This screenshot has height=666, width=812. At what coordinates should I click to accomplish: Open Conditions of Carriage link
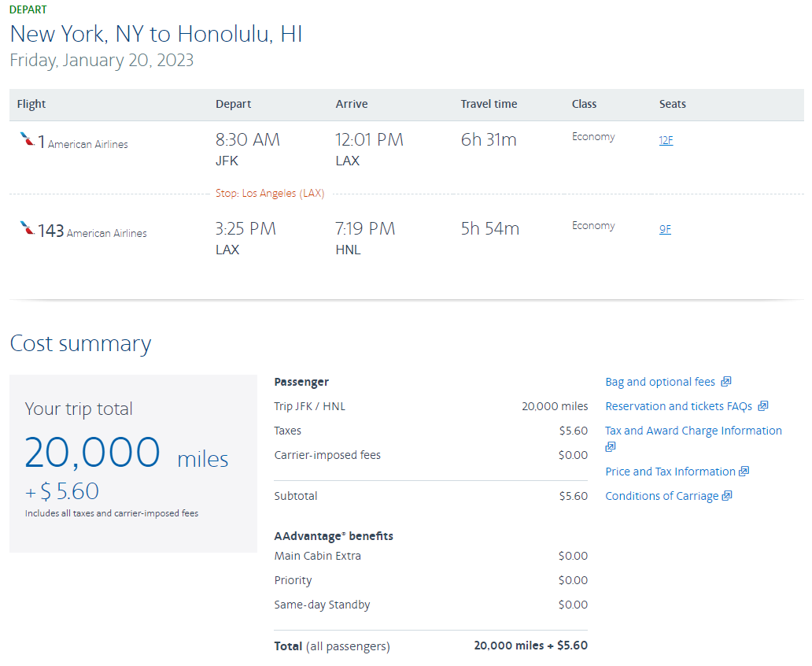[662, 496]
